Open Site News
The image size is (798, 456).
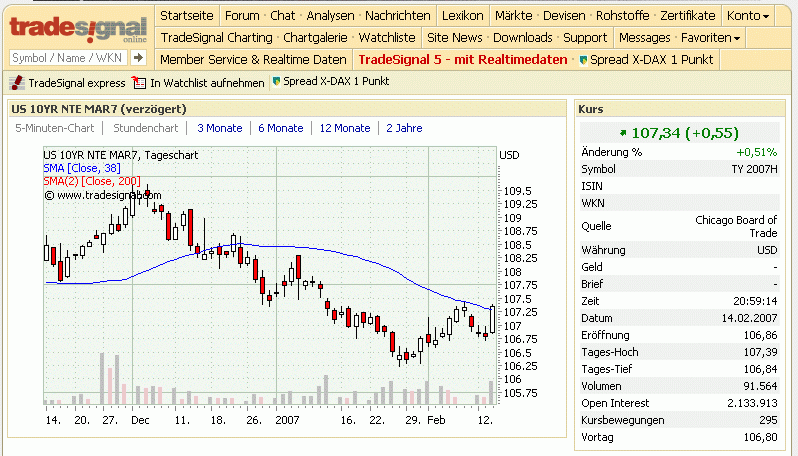tap(455, 38)
